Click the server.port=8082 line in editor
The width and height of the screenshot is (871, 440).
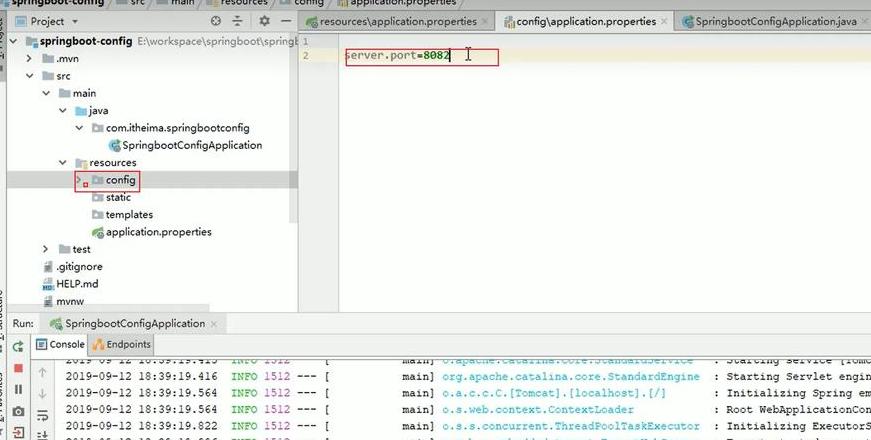click(397, 56)
